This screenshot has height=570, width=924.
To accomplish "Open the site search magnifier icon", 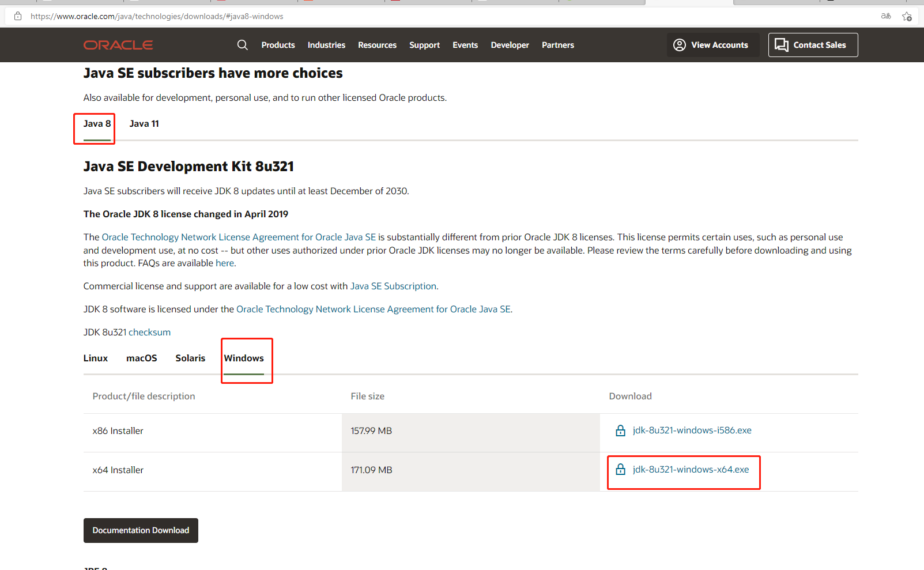I will click(x=243, y=45).
